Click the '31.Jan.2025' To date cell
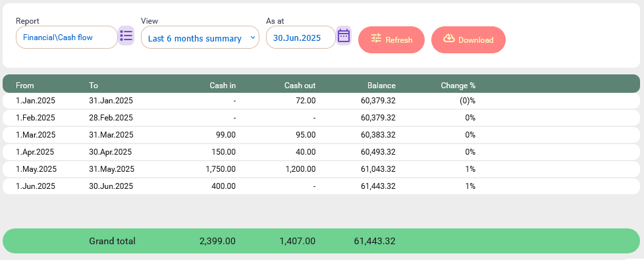644x260 pixels. 111,101
